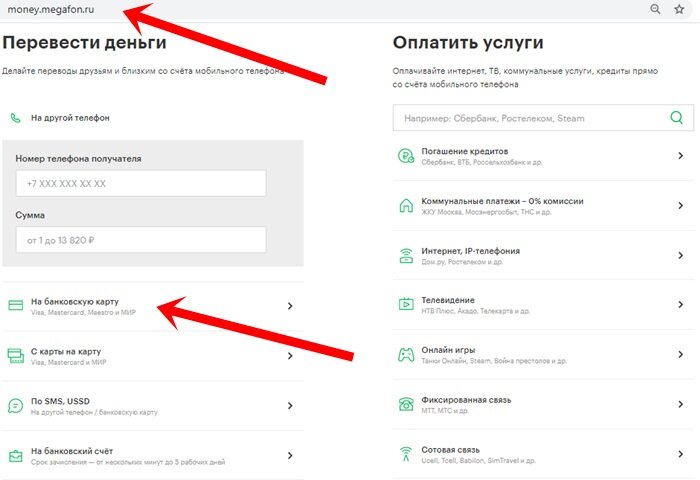The image size is (700, 480).
Task: Click the card-to-card transfer icon
Action: pyautogui.click(x=16, y=356)
